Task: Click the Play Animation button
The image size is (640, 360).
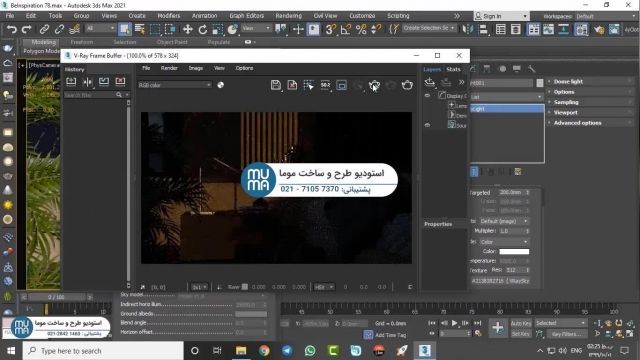Action: coord(454,323)
